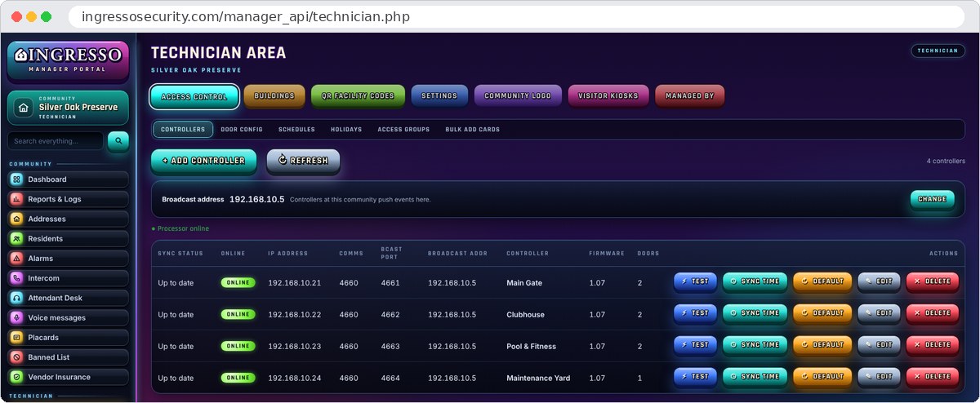Click the Banned List prohibited icon
This screenshot has height=403, width=980.
[16, 357]
